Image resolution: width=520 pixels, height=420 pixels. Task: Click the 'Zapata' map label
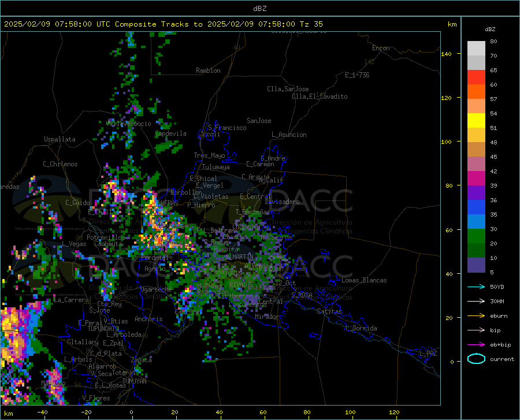[142, 360]
